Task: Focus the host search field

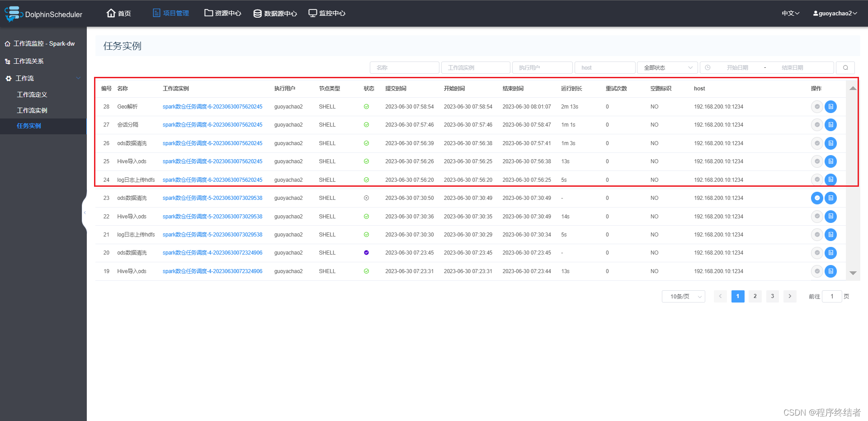Action: 605,67
